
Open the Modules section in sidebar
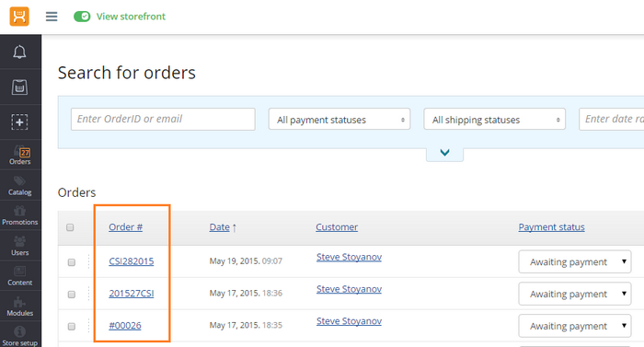tap(20, 307)
